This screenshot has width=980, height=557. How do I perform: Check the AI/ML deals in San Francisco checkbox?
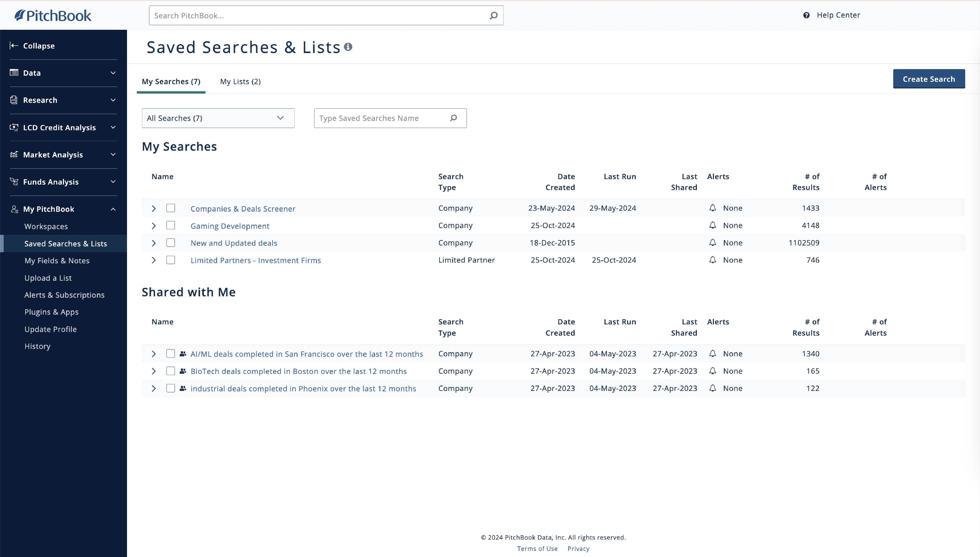coord(171,354)
